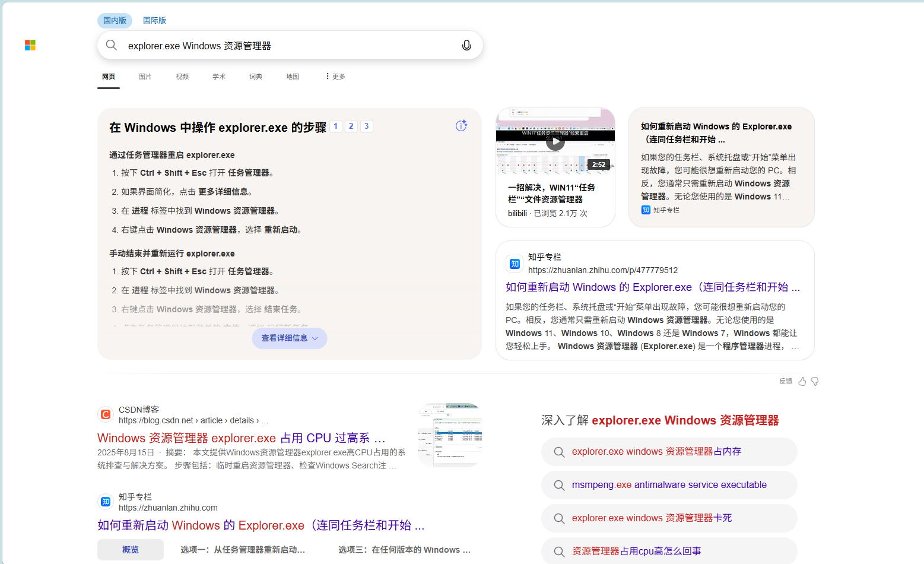This screenshot has width=924, height=564.
Task: Select the 概览 section button
Action: pyautogui.click(x=131, y=550)
